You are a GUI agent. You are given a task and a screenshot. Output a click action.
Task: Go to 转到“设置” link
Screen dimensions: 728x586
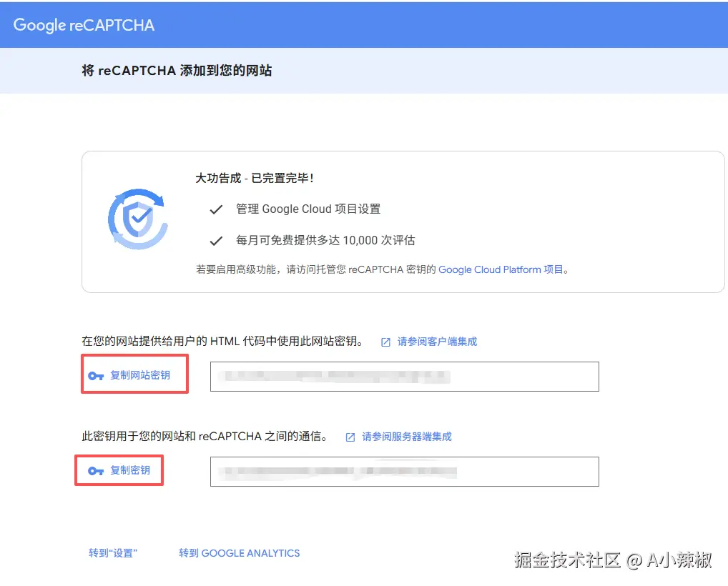pos(113,553)
